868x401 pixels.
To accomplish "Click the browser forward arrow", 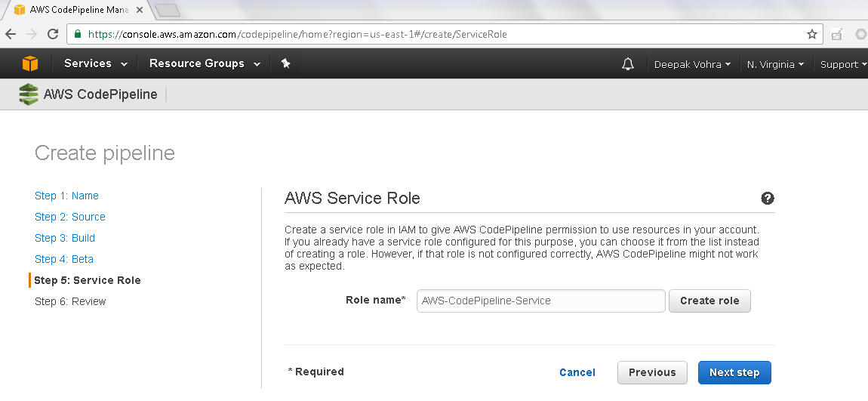I will (32, 34).
